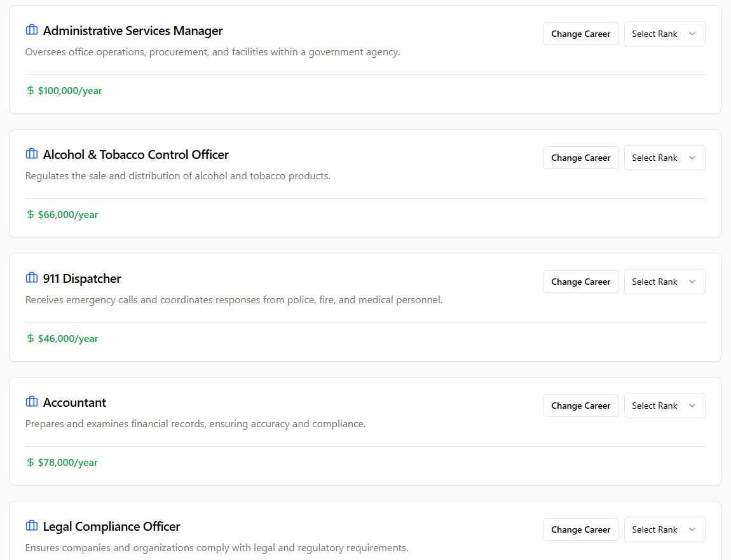Click the dollar sign icon next to $46,000/year

click(31, 339)
